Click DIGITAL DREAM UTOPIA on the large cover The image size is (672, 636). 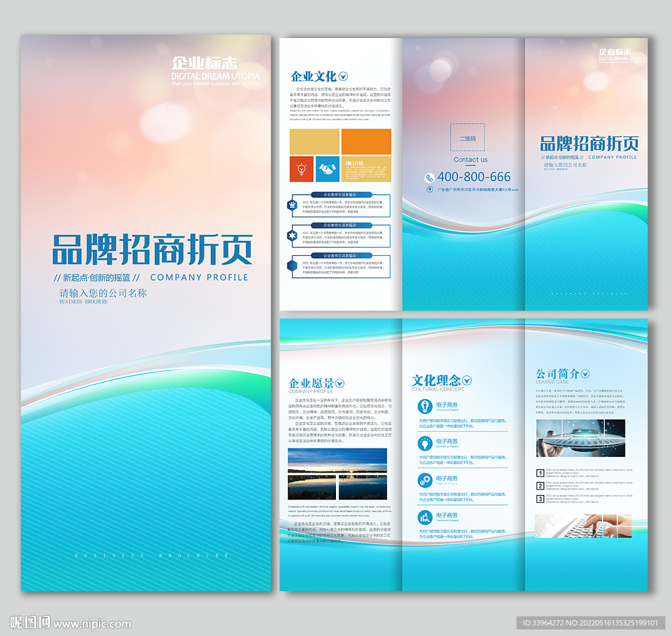tap(215, 76)
